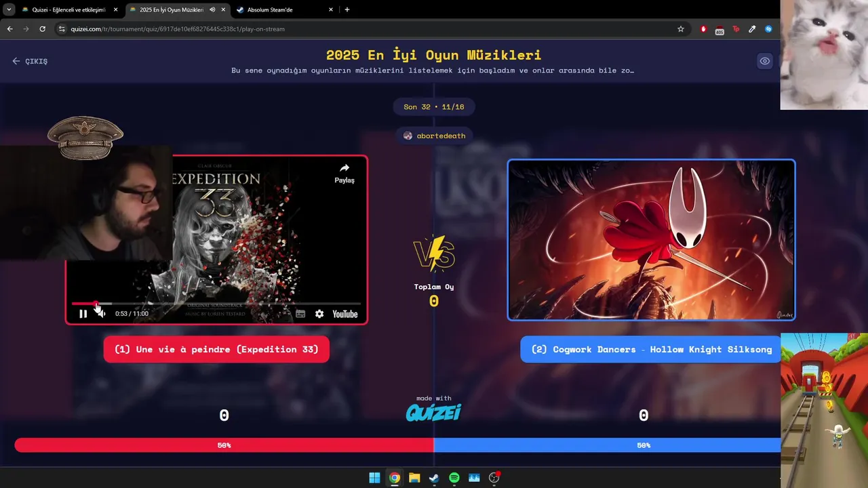Bookmark this page with the star
868x488 pixels.
coord(681,29)
